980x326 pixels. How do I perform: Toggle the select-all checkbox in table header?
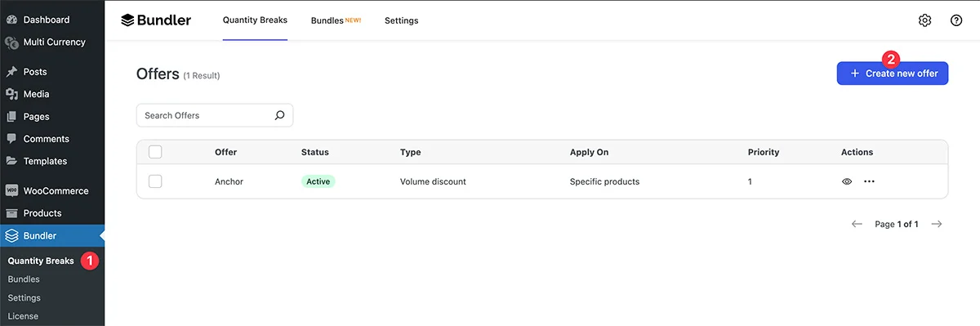[155, 152]
